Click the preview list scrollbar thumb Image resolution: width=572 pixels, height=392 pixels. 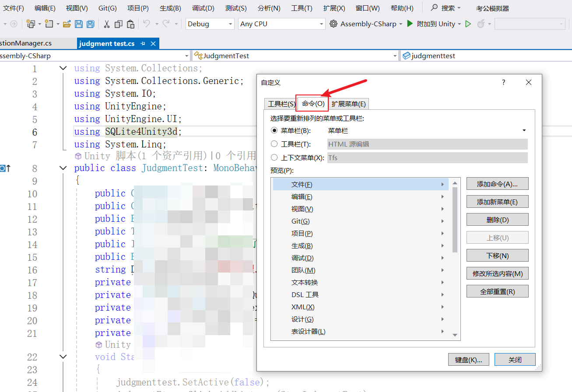[455, 220]
